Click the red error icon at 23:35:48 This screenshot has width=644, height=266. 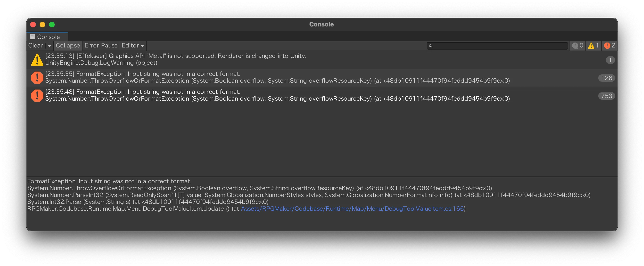tap(37, 95)
